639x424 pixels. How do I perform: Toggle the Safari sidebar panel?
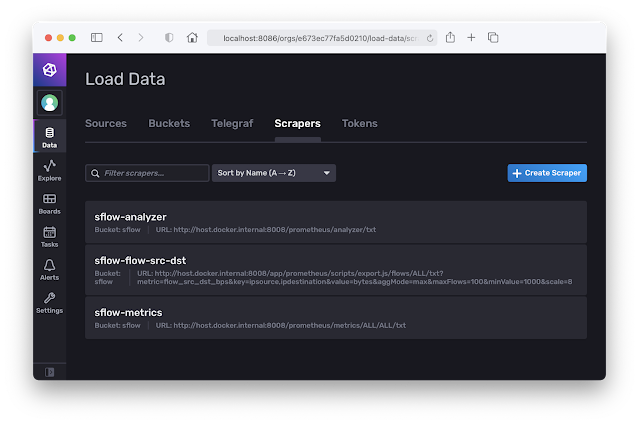(97, 37)
